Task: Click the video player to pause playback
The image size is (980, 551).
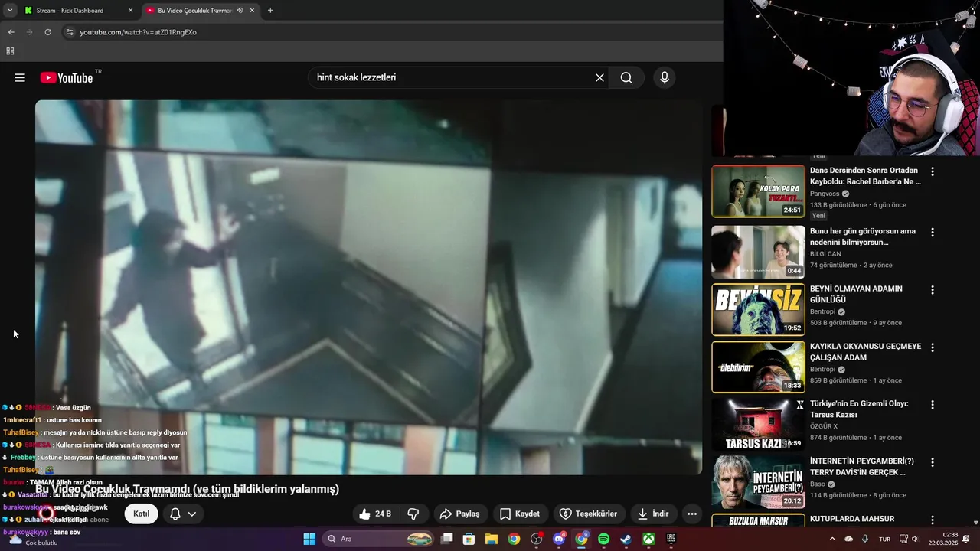Action: [x=368, y=287]
